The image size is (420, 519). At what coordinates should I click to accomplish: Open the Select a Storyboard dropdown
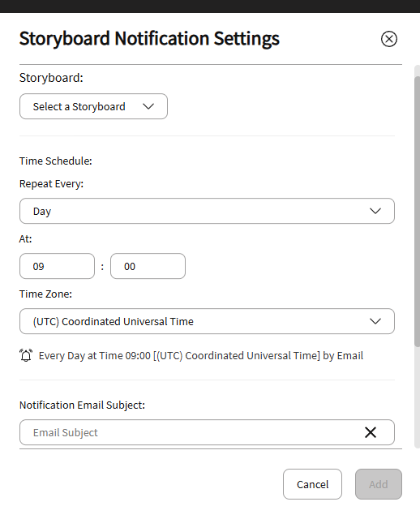tap(94, 106)
